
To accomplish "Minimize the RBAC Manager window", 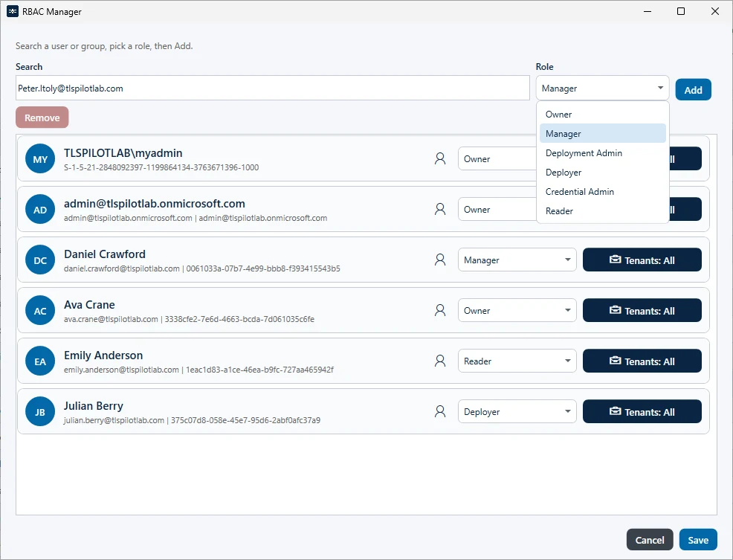I will (x=648, y=11).
